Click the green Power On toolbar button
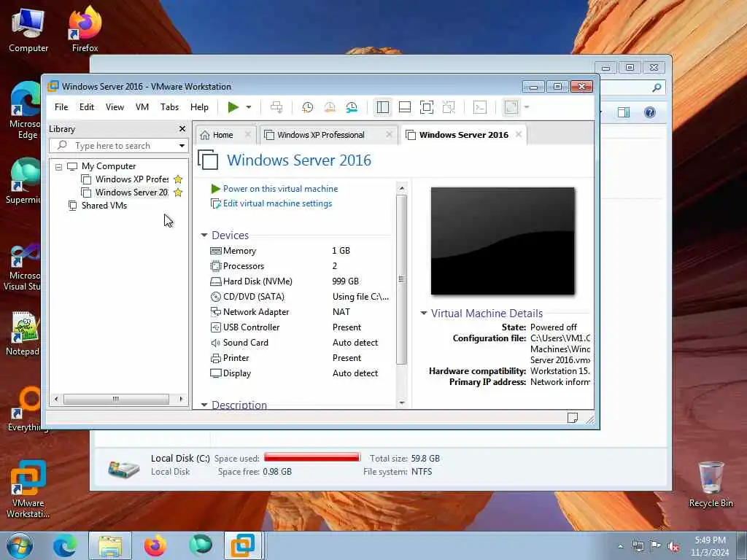747x560 pixels. (x=233, y=107)
